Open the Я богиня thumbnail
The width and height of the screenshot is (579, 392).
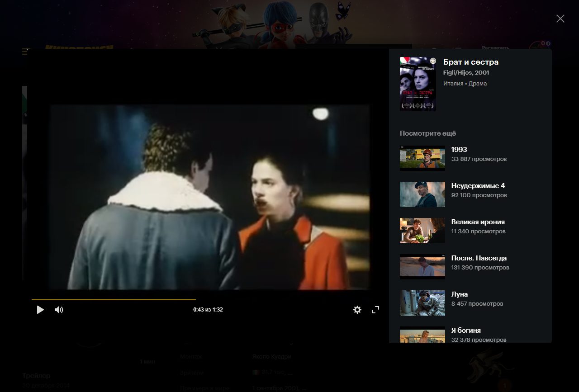422,335
